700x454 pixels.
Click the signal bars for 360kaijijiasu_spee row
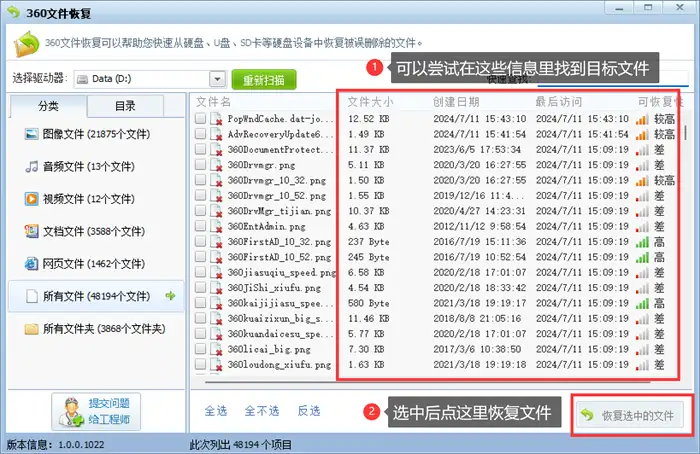tap(642, 304)
